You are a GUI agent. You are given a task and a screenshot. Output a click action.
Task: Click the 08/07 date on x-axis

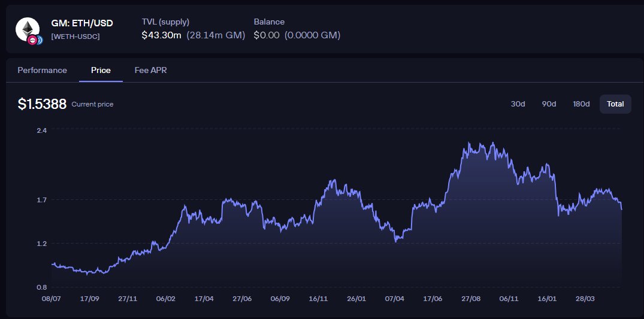52,299
